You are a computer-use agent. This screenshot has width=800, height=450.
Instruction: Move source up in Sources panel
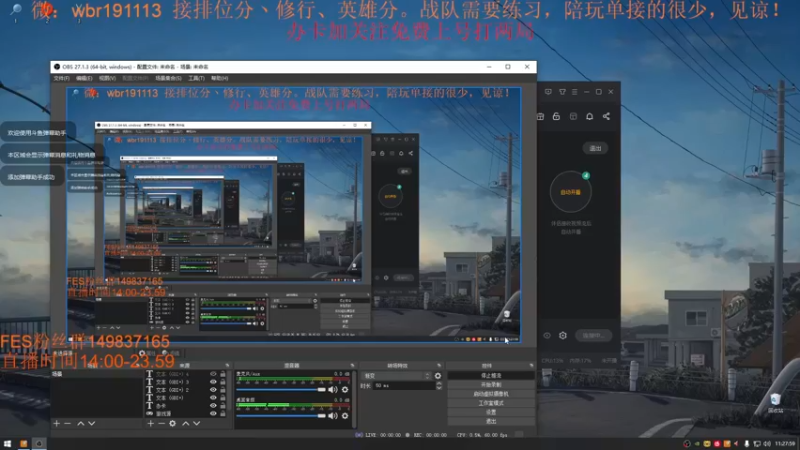[x=186, y=423]
